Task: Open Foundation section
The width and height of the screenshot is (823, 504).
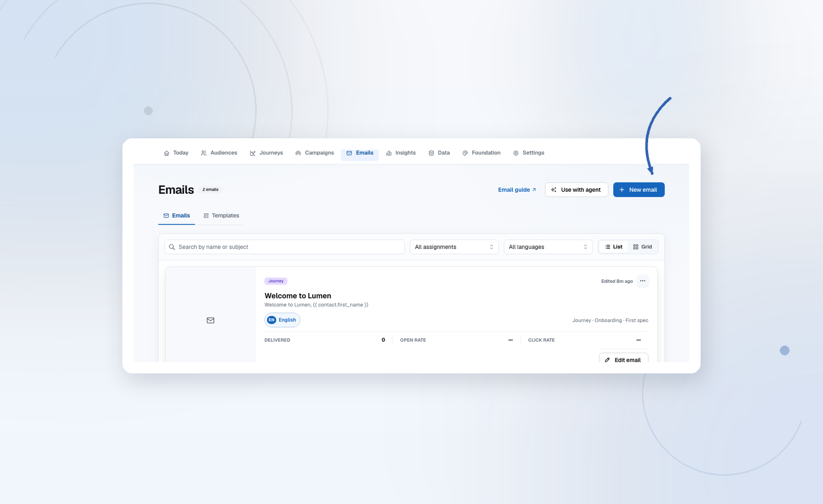Action: [481, 153]
